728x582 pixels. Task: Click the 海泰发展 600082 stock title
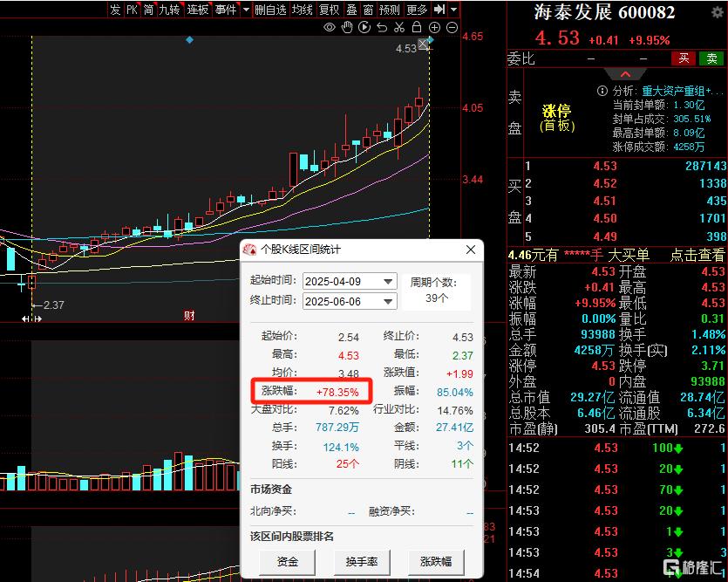point(604,12)
